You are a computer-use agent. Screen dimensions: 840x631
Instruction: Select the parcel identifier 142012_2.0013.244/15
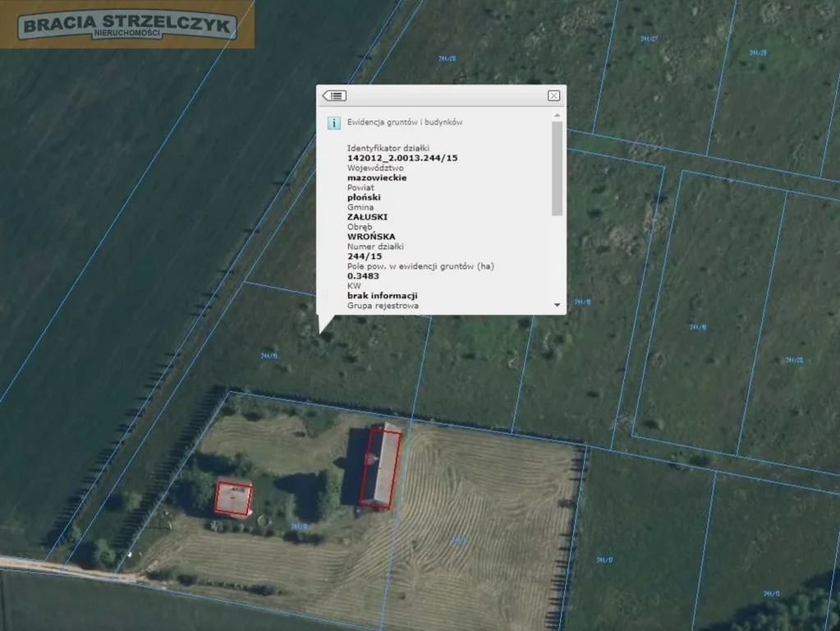402,158
